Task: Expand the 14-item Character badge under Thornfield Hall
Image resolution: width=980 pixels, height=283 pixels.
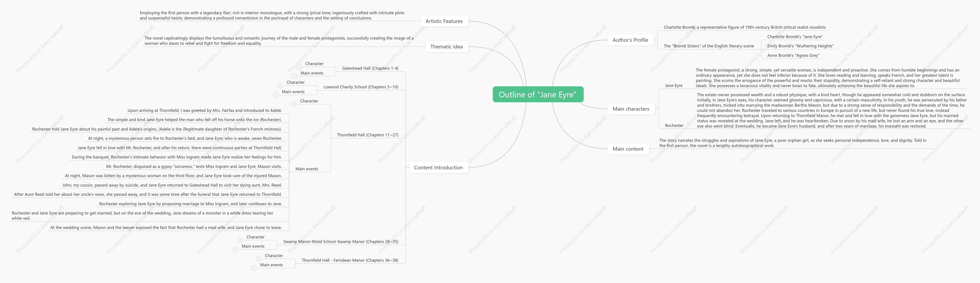Action: coord(294,104)
